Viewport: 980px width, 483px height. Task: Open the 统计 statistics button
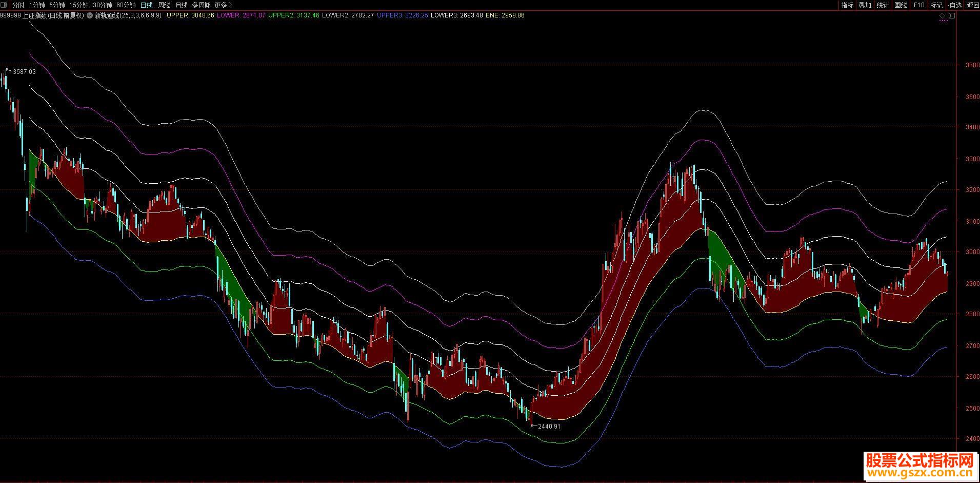coord(883,5)
